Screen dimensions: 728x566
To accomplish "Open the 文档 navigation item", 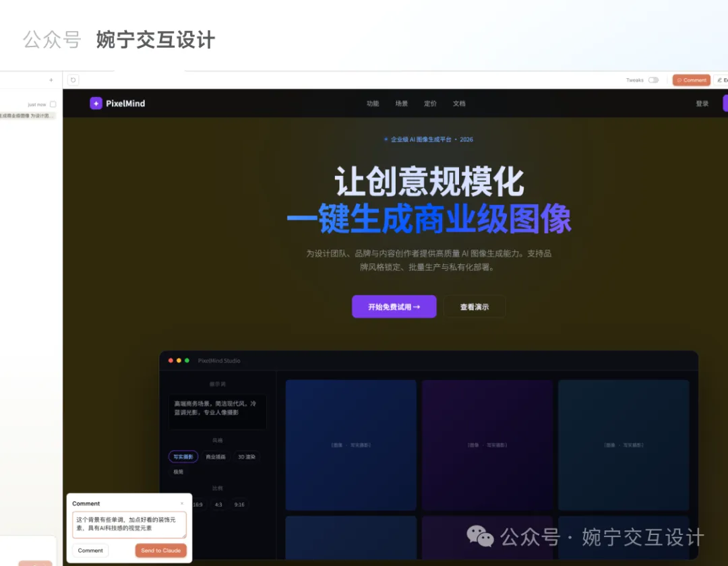I will [459, 104].
